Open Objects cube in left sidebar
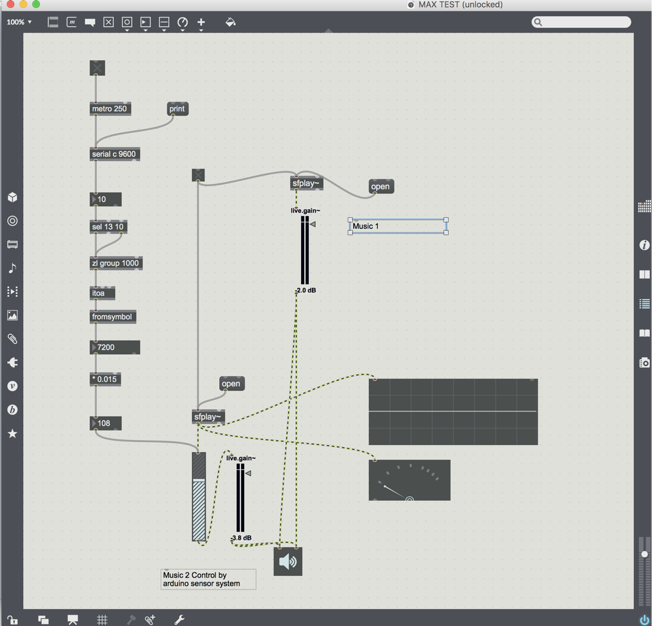Screen dimensions: 652x626 (12, 197)
